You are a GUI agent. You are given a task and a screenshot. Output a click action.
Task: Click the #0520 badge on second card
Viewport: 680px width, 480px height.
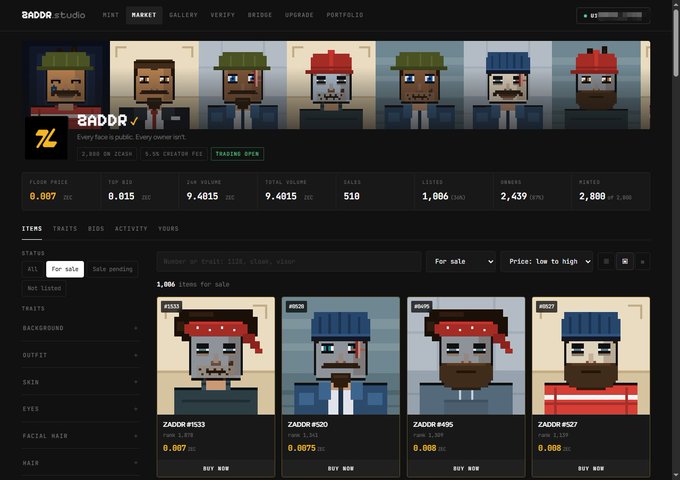(296, 307)
